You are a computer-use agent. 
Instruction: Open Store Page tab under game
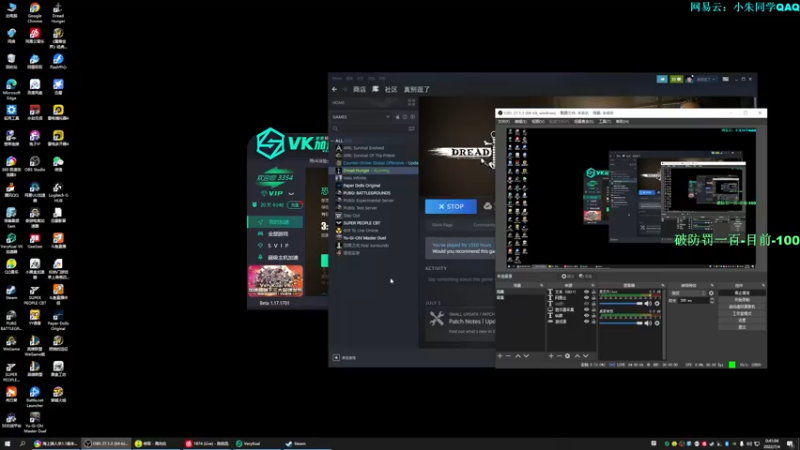(442, 225)
